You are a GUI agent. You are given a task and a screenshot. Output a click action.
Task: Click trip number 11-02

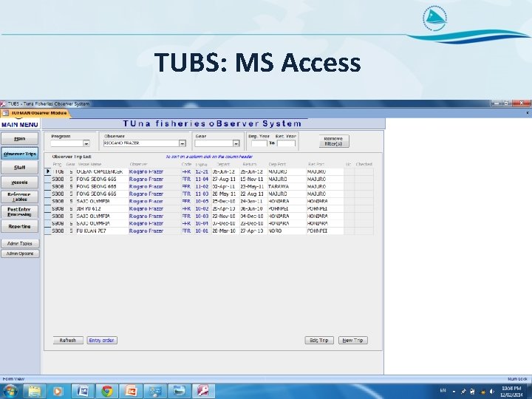click(x=202, y=187)
